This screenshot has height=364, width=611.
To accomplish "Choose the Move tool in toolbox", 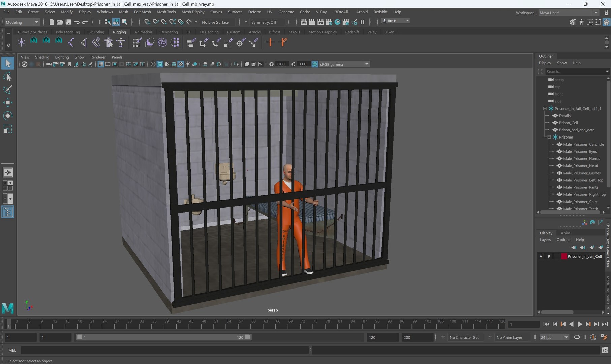I will pos(7,103).
